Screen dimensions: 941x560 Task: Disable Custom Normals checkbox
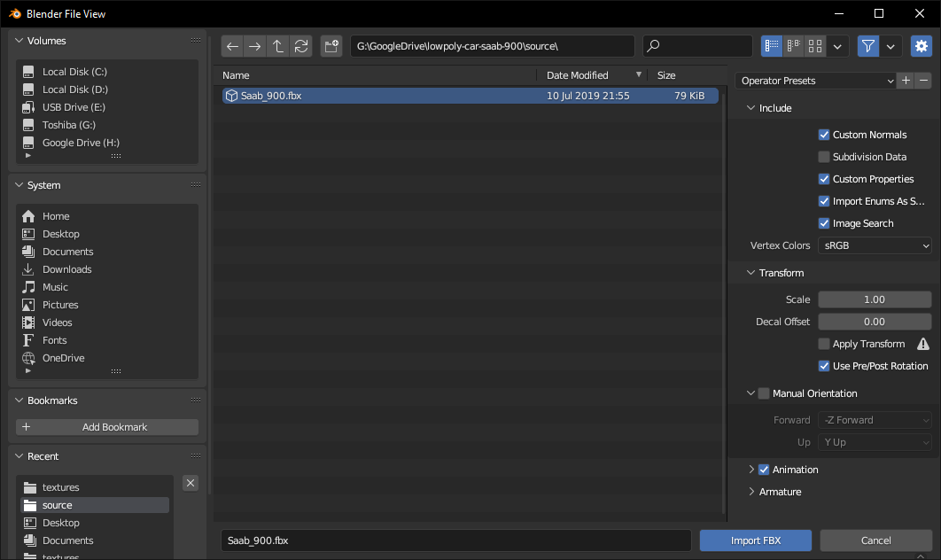pos(824,135)
